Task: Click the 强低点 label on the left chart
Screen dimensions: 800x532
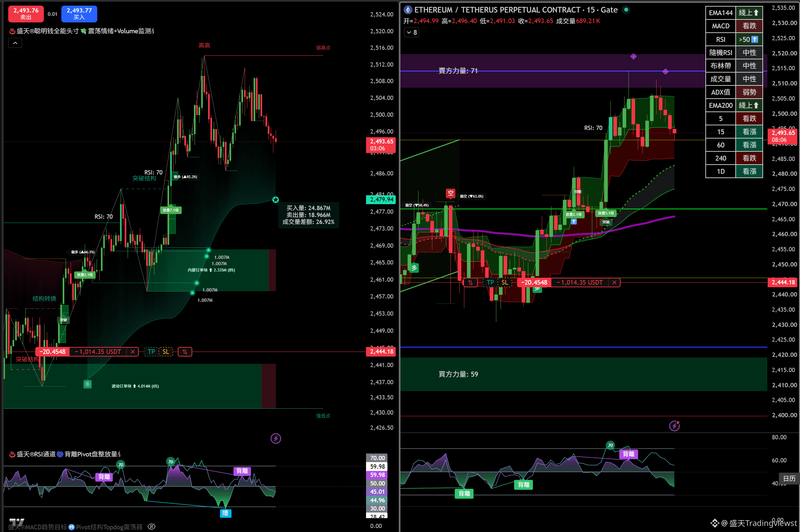Action: [x=323, y=416]
